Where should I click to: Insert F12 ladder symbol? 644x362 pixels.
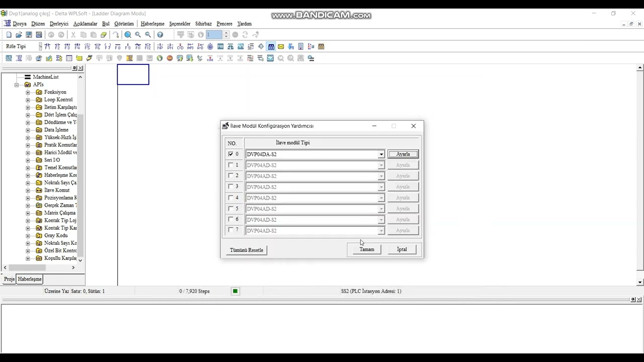point(148,46)
